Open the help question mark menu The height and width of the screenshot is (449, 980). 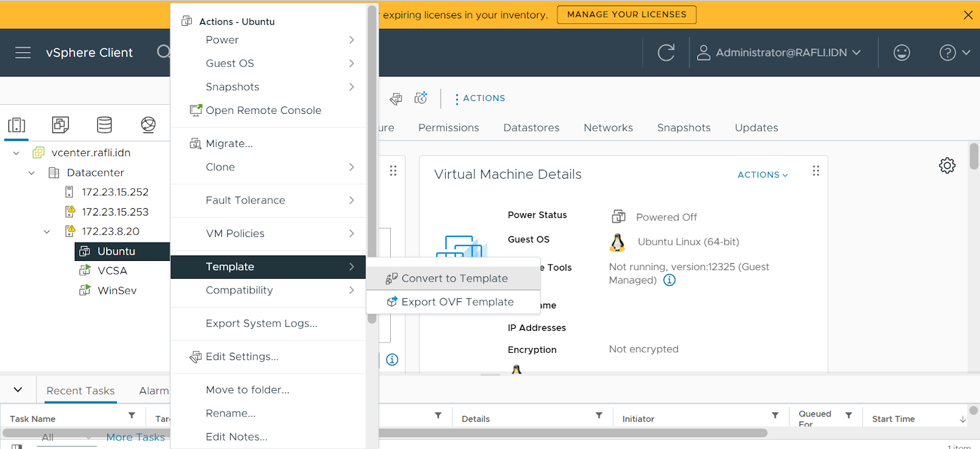click(954, 53)
